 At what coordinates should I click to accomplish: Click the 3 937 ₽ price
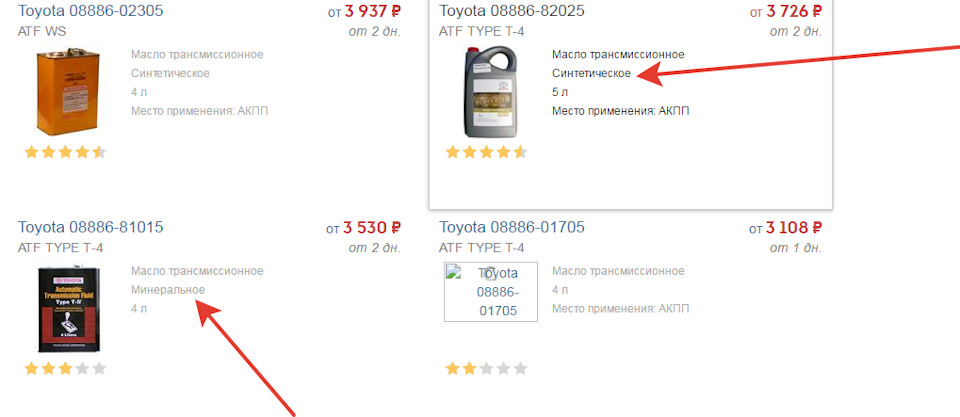point(371,12)
